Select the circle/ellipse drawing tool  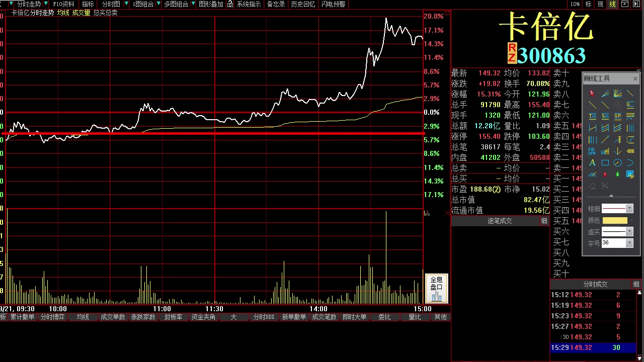(618, 162)
